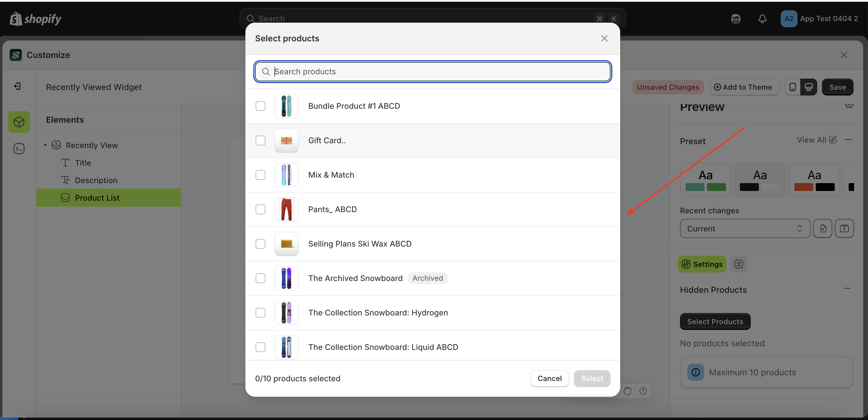Switch preview to desktop view
The width and height of the screenshot is (868, 420).
click(x=809, y=87)
